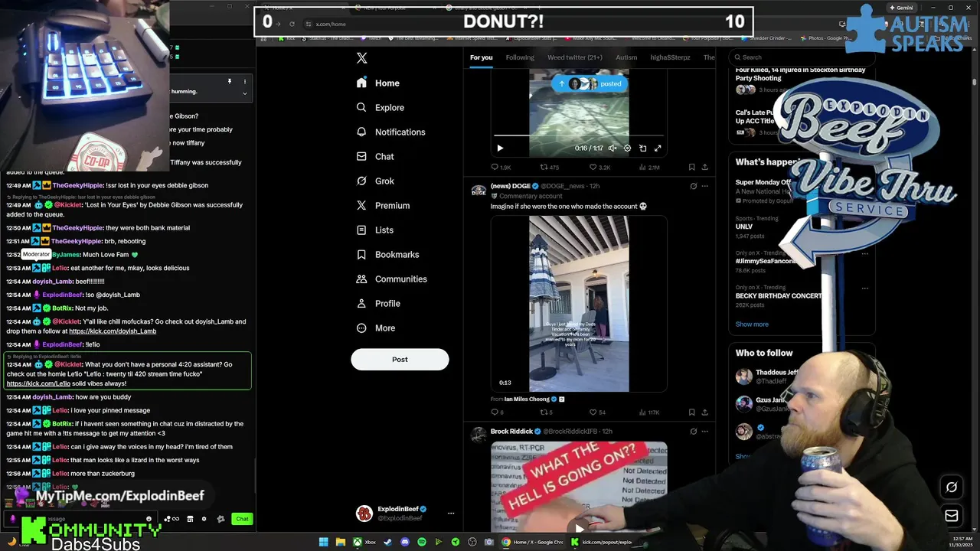Open Steam from the taskbar

pos(387,542)
